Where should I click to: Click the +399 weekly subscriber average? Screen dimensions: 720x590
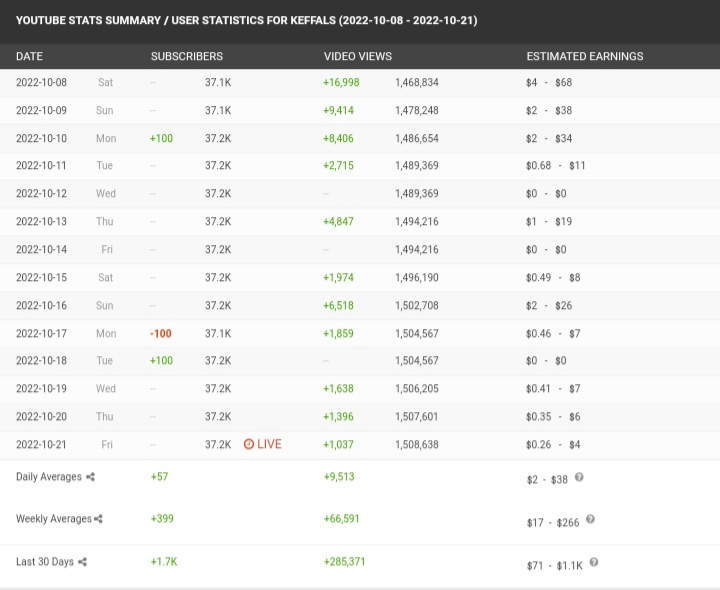(x=162, y=519)
